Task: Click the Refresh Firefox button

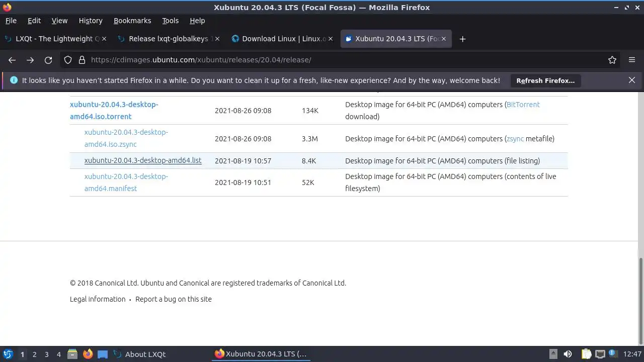Action: [545, 80]
